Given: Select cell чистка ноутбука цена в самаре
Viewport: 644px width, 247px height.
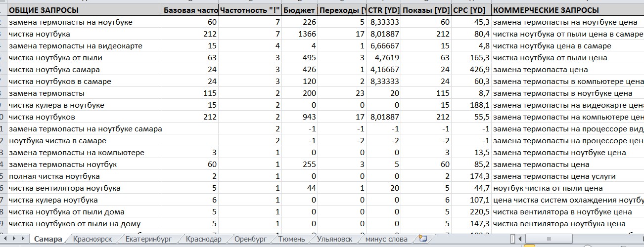Looking at the screenshot, I should pos(568,46).
